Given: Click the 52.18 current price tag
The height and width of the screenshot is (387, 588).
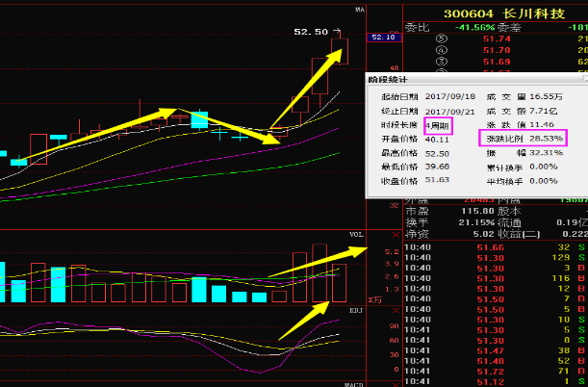Looking at the screenshot, I should [x=383, y=38].
